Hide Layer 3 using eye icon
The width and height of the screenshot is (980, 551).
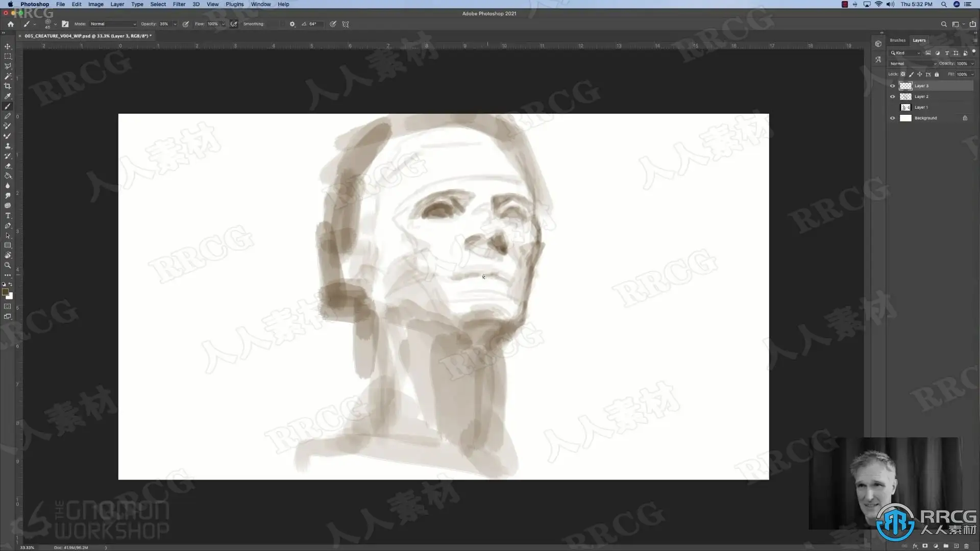point(892,86)
